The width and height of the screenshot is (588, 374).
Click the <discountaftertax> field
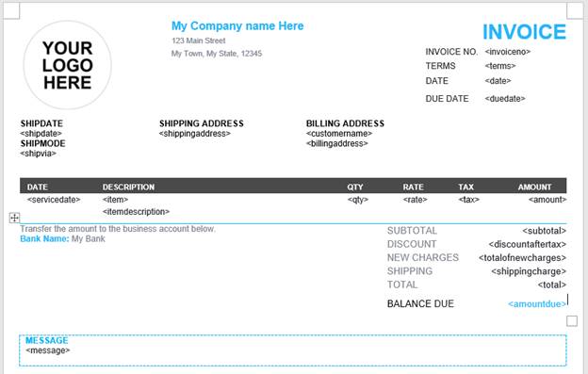pos(528,244)
